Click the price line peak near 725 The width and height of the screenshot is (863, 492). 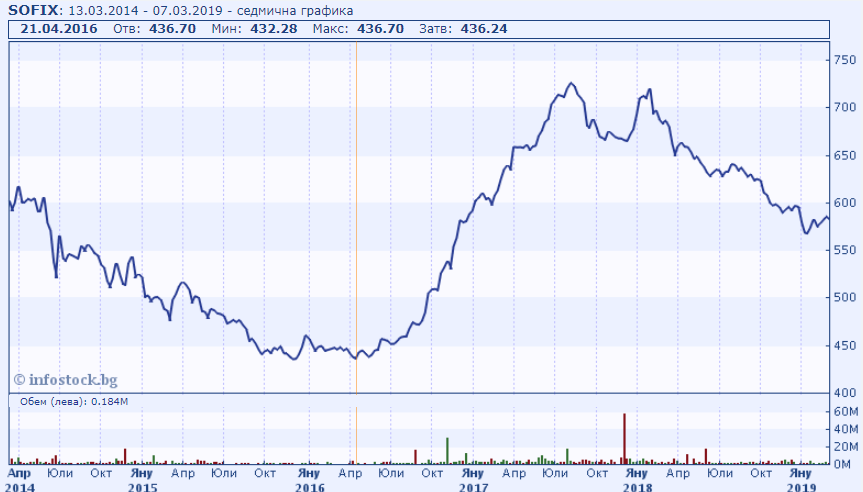tap(571, 84)
